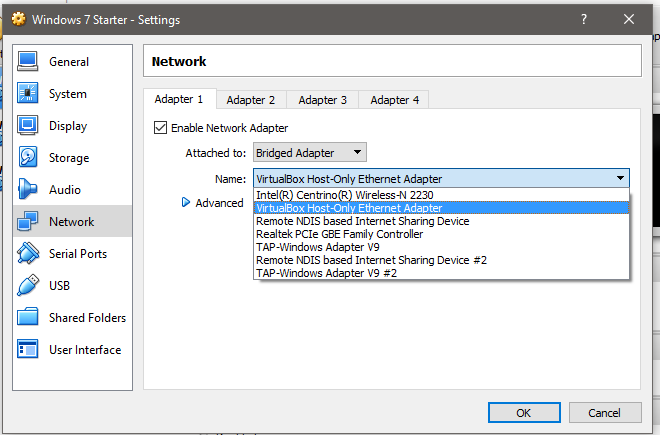
Task: Choose Remote NDIS Internet Sharing Device #2
Action: pos(441,260)
